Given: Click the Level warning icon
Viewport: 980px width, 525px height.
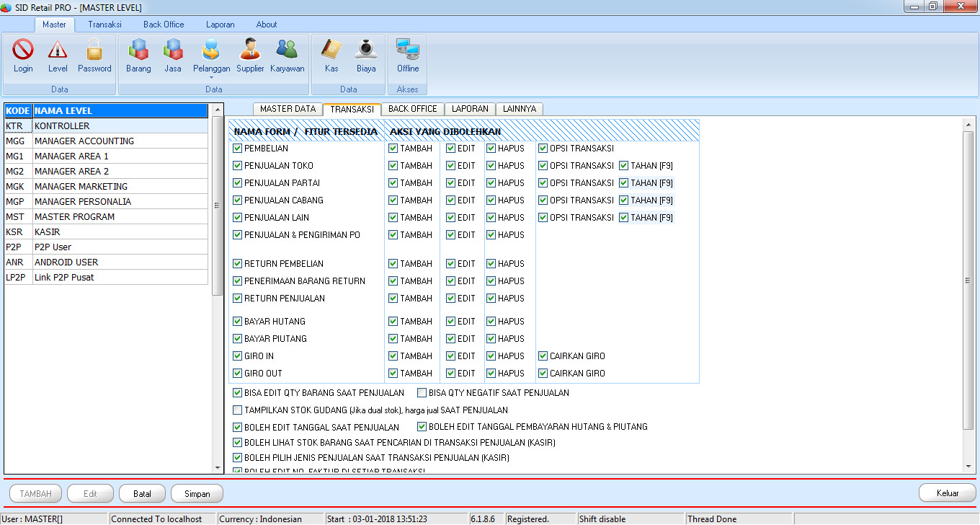Looking at the screenshot, I should [x=58, y=56].
